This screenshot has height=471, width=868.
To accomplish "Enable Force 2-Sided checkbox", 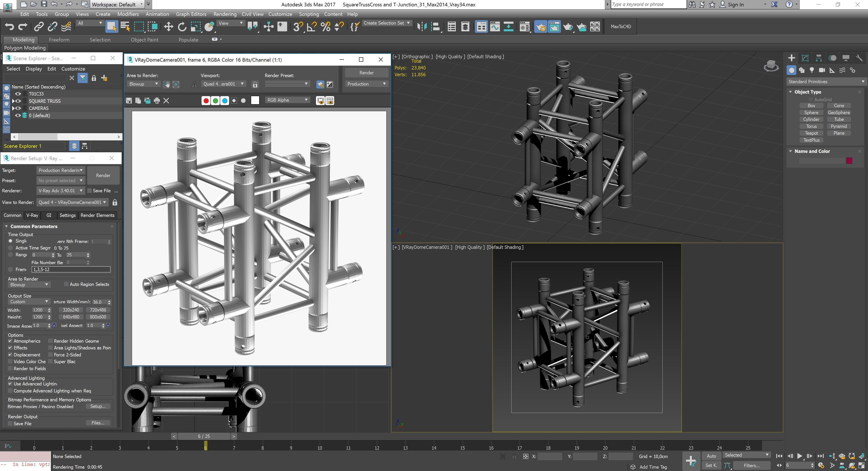I will tap(51, 355).
